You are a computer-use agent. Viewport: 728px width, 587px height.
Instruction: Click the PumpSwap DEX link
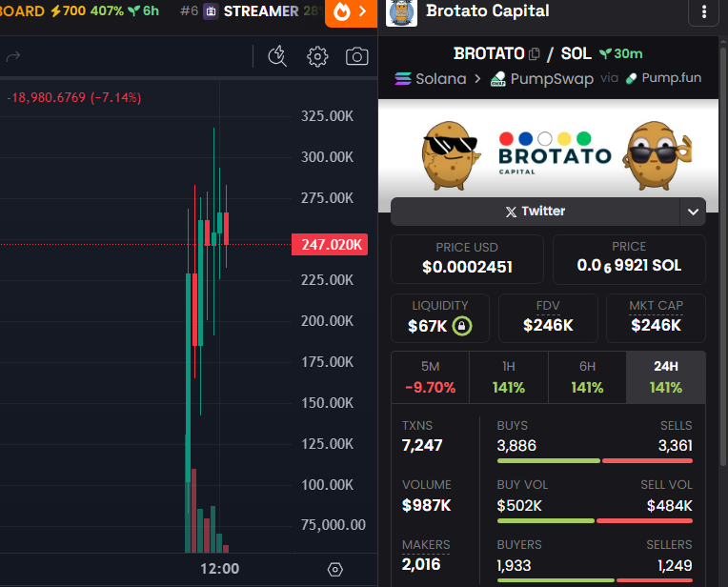[542, 78]
